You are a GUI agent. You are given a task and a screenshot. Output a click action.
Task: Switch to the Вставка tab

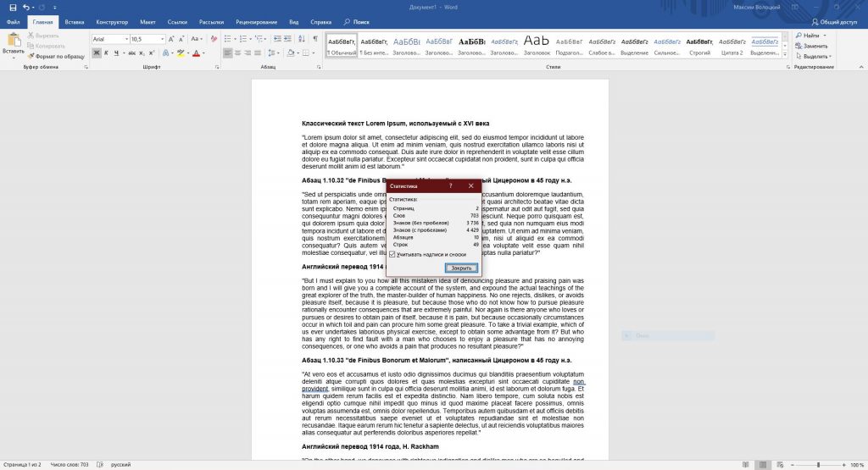(75, 22)
